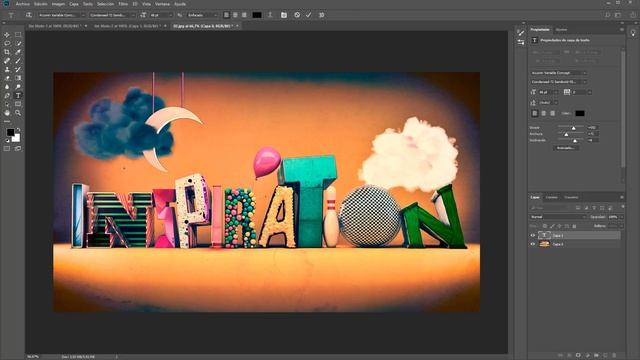Open the Ventana menu

(x=162, y=4)
